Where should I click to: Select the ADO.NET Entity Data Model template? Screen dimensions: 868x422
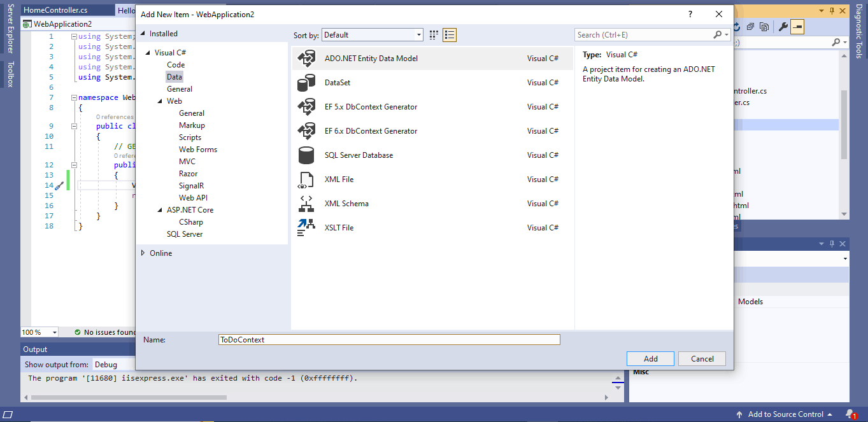pyautogui.click(x=432, y=59)
